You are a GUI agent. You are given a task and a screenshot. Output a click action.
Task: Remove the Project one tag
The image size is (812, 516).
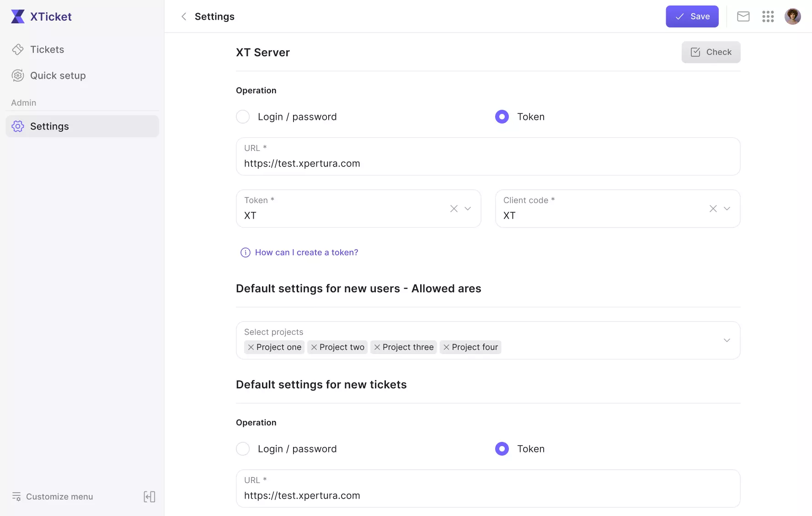251,347
